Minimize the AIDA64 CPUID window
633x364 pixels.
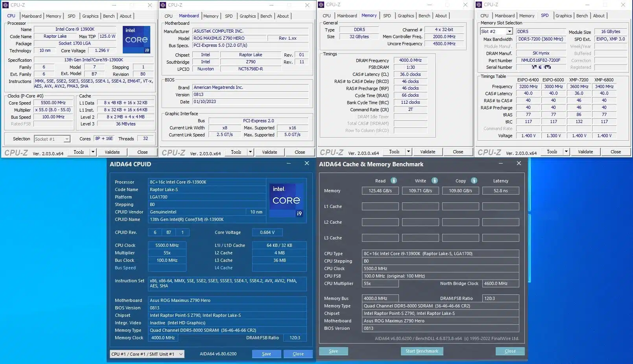[x=288, y=163]
